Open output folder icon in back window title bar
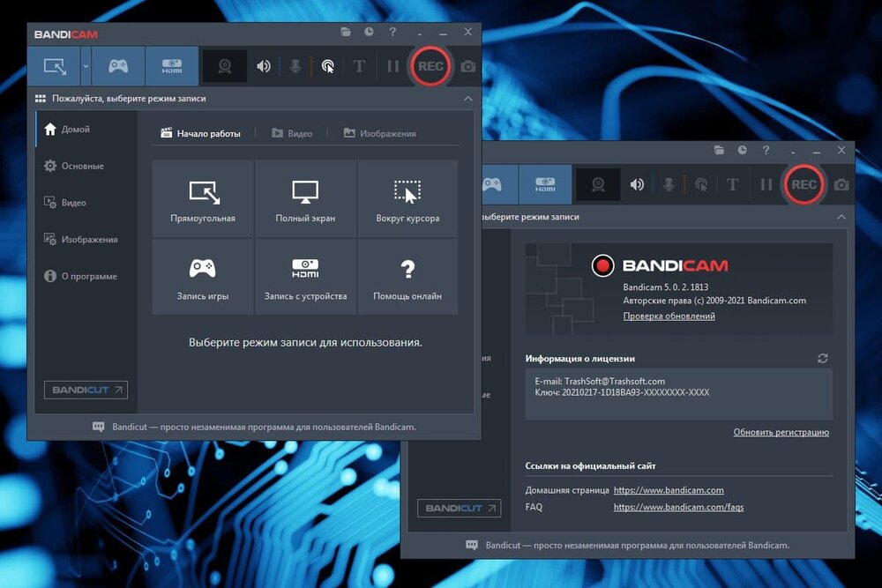 (x=719, y=150)
